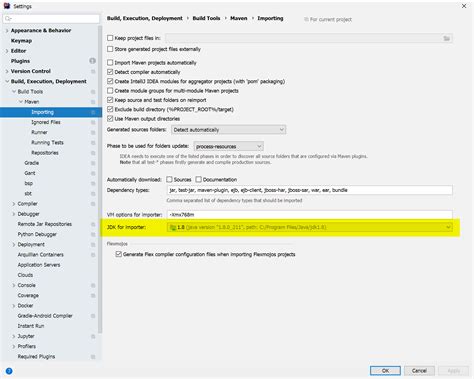Enable automatic download of Documentation
474x379 pixels.
pos(199,179)
